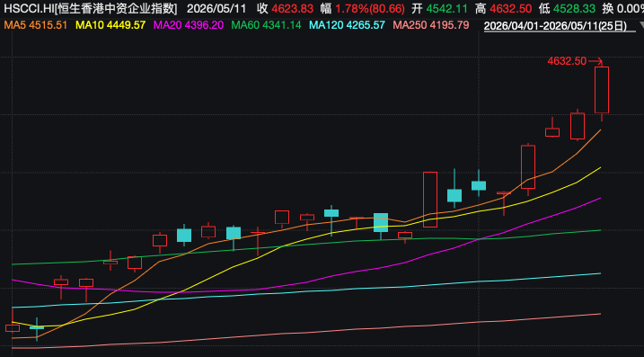
Task: Click the MA250 4195.79 indicator label
Action: [x=431, y=25]
